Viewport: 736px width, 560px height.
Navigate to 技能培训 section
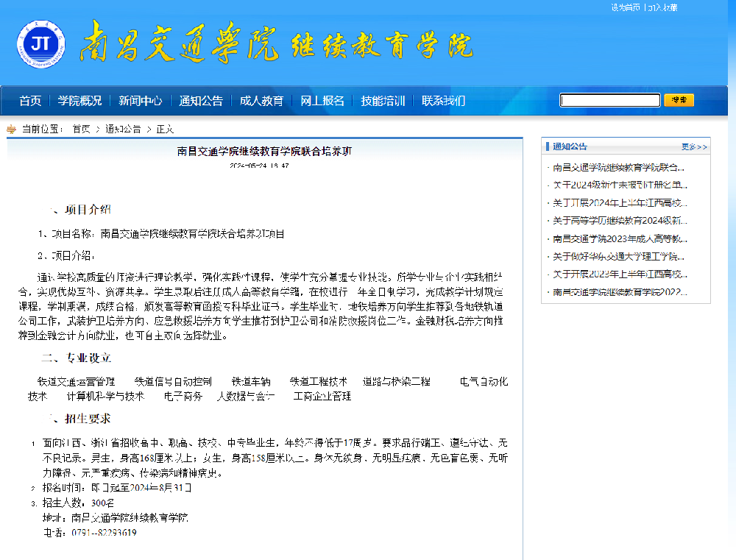(383, 101)
